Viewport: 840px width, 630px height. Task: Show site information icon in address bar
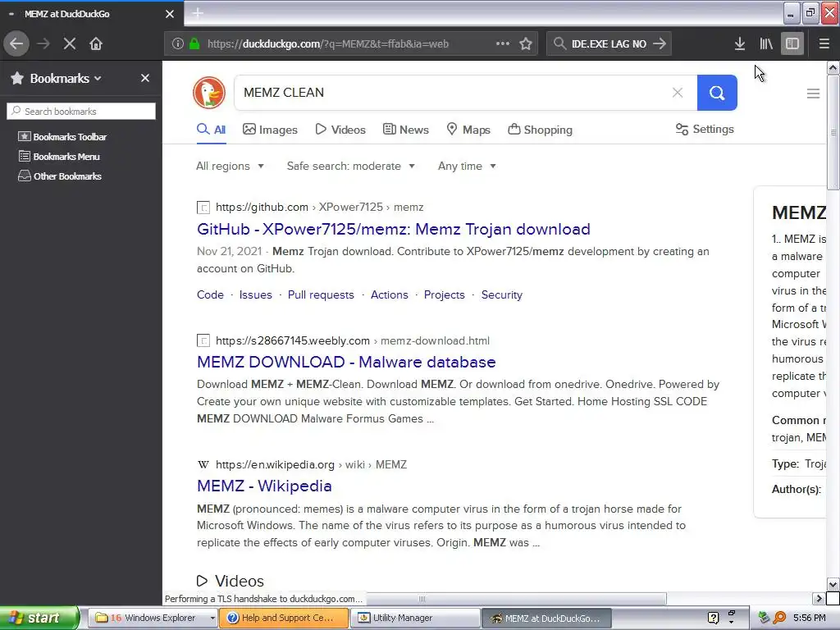pyautogui.click(x=178, y=44)
